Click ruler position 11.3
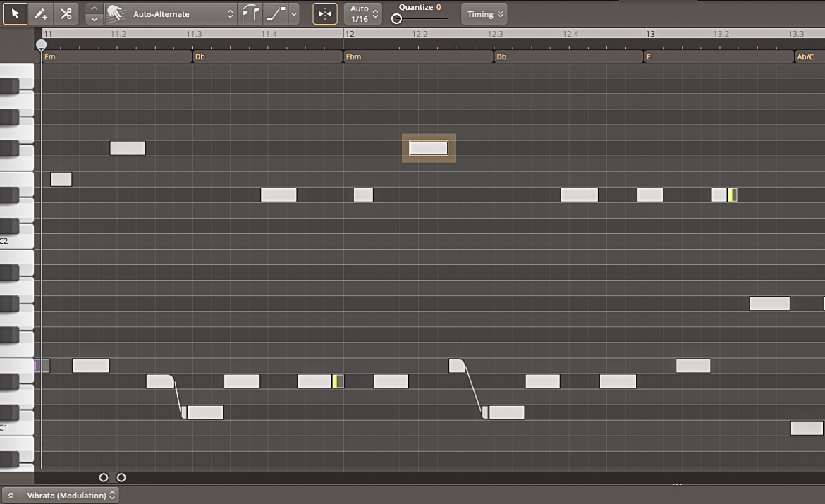The height and width of the screenshot is (504, 825). (x=194, y=34)
